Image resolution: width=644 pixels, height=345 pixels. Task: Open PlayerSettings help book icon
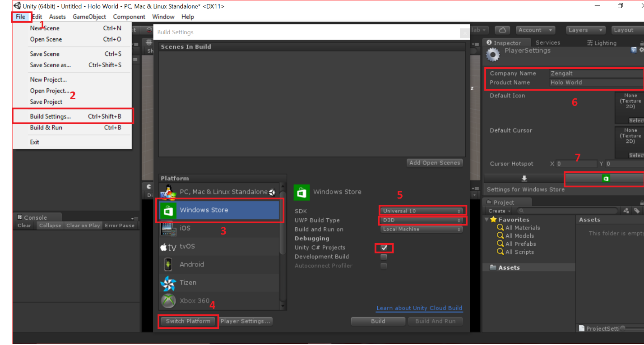[634, 50]
